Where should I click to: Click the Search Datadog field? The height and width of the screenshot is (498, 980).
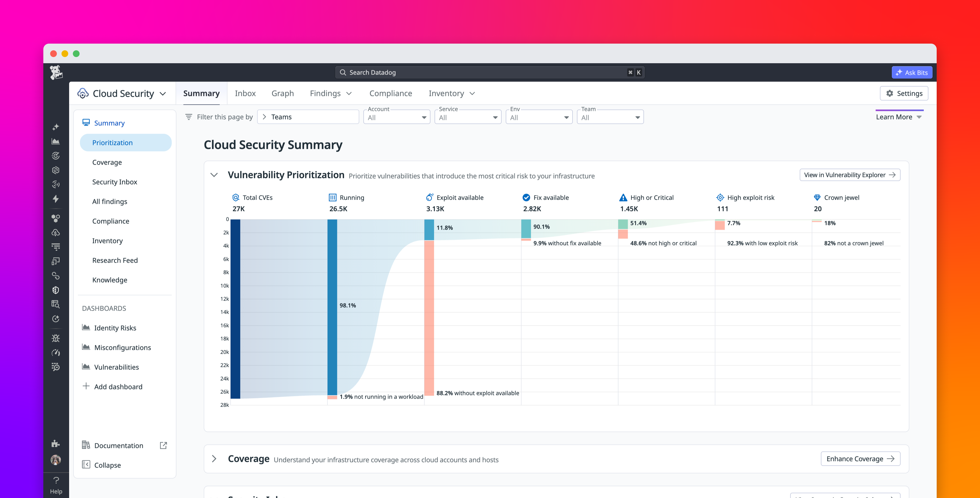[490, 72]
